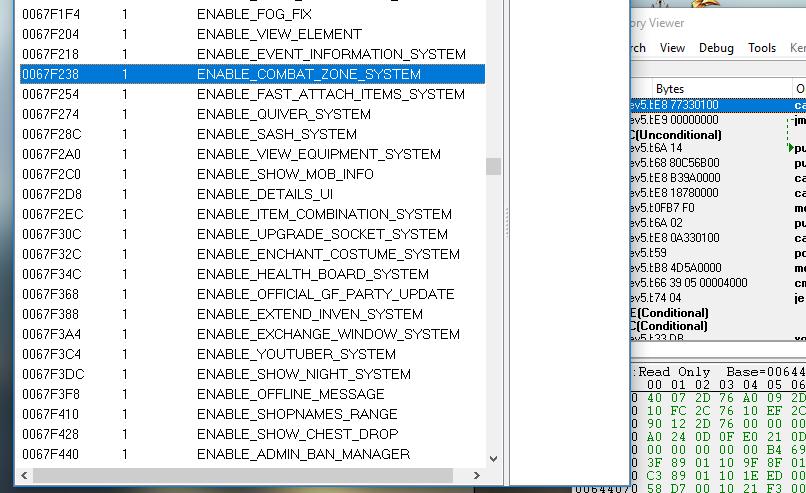Select the ENABLE_SHOW_CHEST_DROP row
This screenshot has height=493, width=806.
(252, 434)
